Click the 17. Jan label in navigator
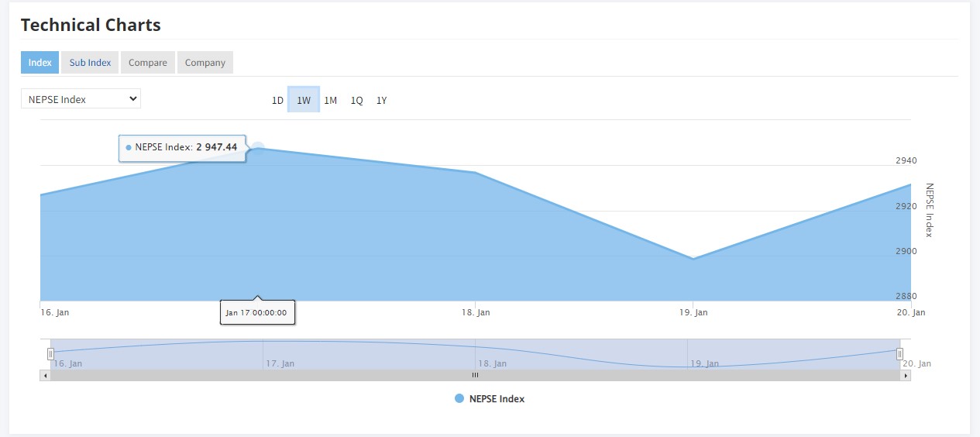Screen dimensions: 980x437 tap(280, 363)
